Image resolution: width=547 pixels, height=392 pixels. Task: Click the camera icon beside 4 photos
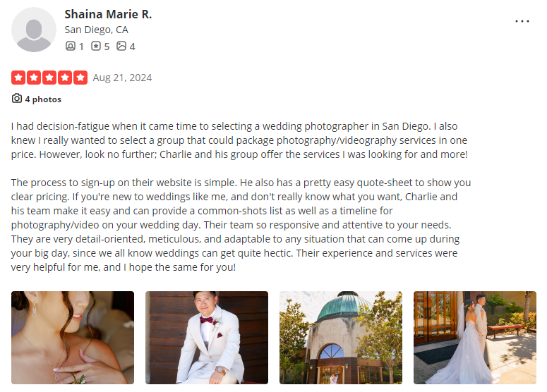[17, 99]
